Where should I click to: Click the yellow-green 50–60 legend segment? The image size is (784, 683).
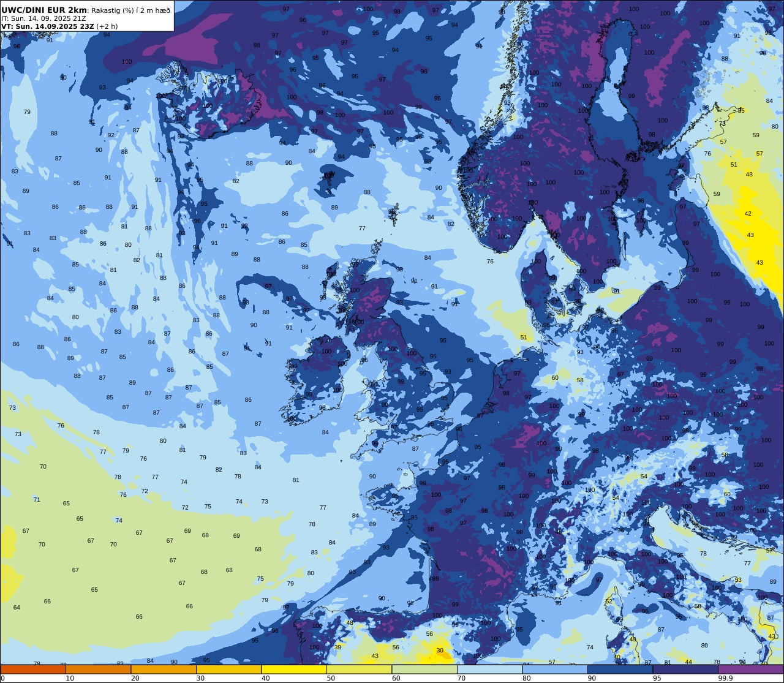359,669
